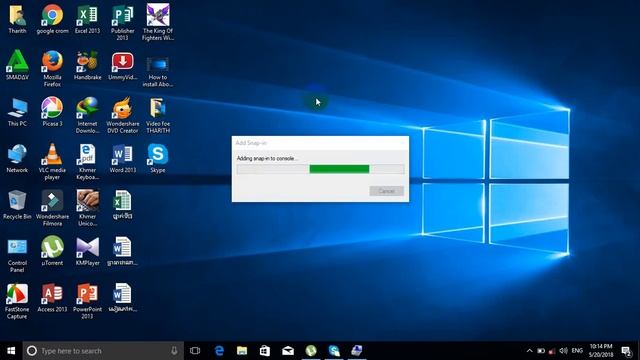The height and width of the screenshot is (360, 640).
Task: Launch uTorrent desktop shortcut
Action: [52, 251]
